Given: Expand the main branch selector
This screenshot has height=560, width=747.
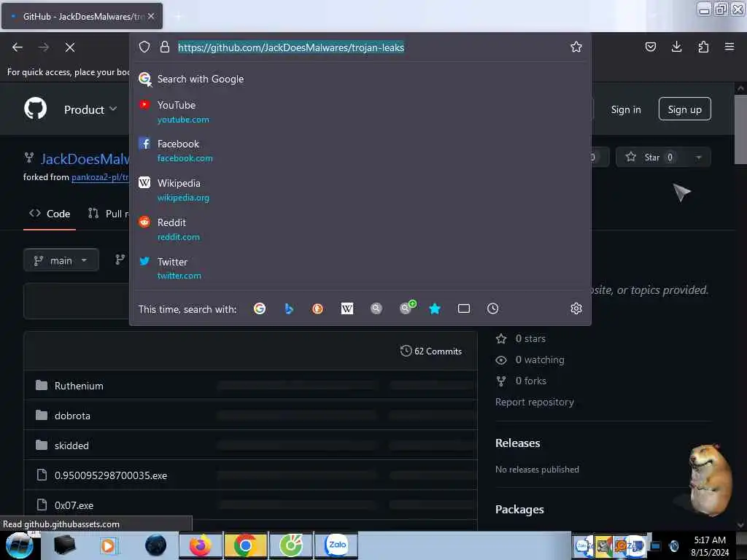Looking at the screenshot, I should 61,260.
